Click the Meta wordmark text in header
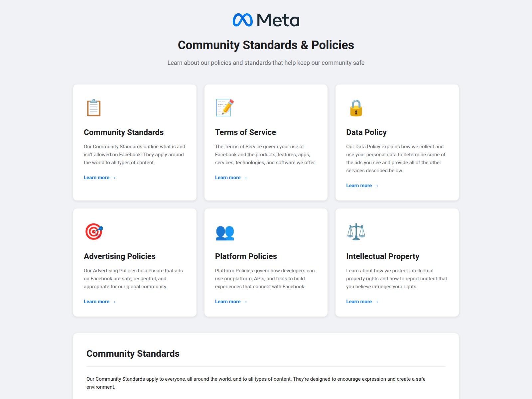 (x=278, y=20)
